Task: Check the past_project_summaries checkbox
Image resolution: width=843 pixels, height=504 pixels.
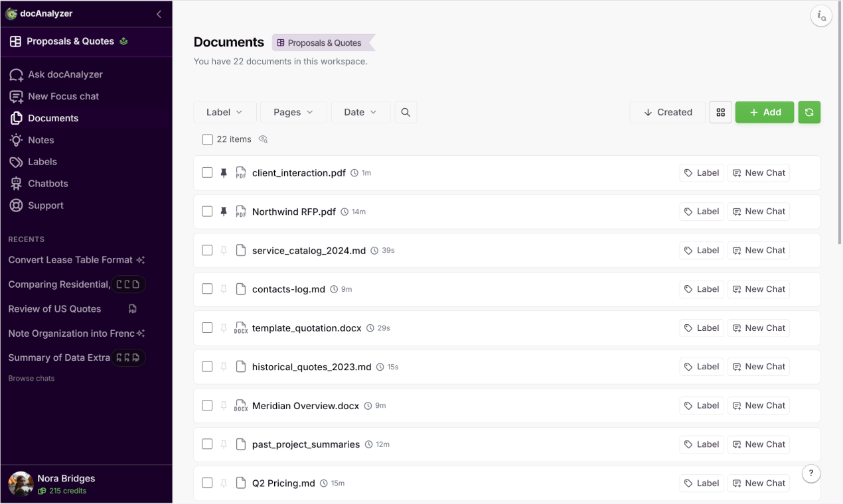Action: pyautogui.click(x=207, y=444)
